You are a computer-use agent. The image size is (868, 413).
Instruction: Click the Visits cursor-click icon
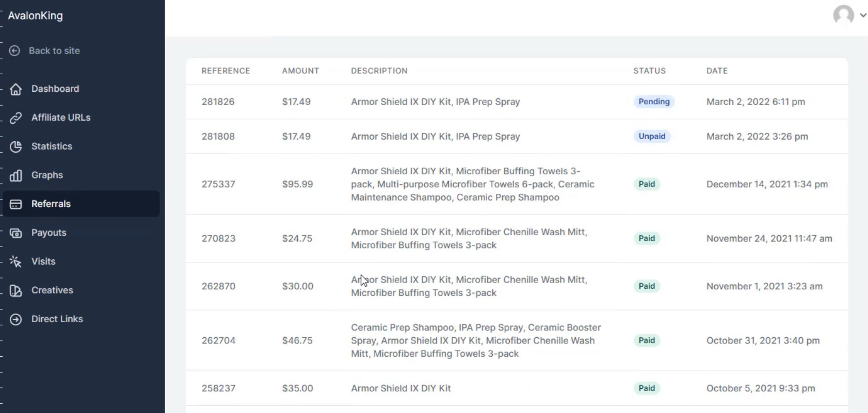(x=16, y=261)
